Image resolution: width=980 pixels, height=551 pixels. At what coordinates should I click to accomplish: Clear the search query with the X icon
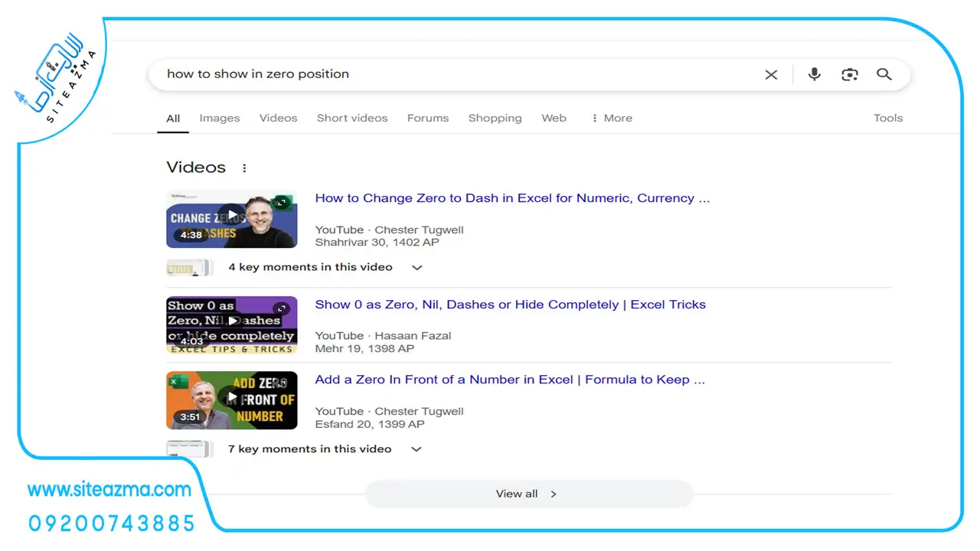[x=771, y=74]
